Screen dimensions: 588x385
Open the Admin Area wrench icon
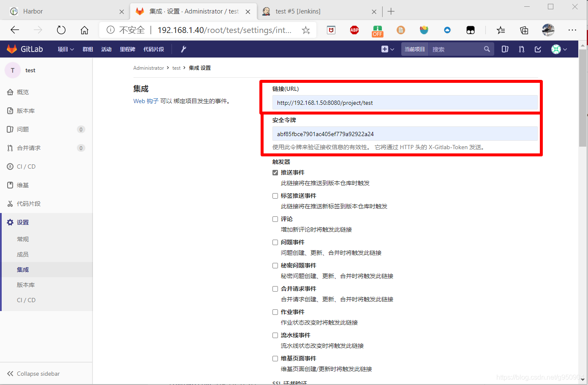[x=183, y=49]
